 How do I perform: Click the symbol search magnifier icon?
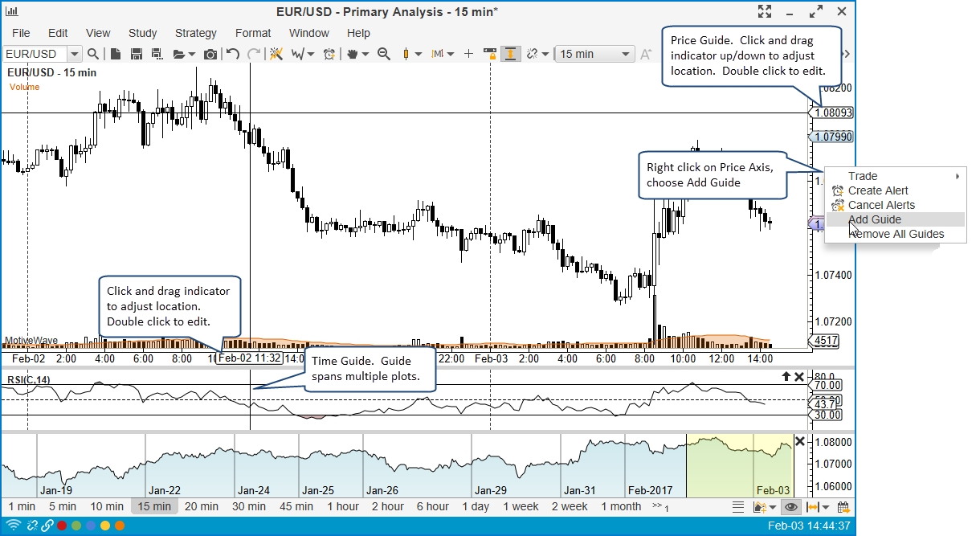93,54
